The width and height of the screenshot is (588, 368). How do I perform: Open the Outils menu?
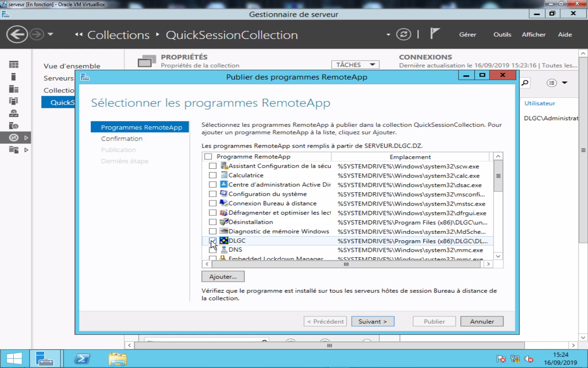click(x=502, y=35)
